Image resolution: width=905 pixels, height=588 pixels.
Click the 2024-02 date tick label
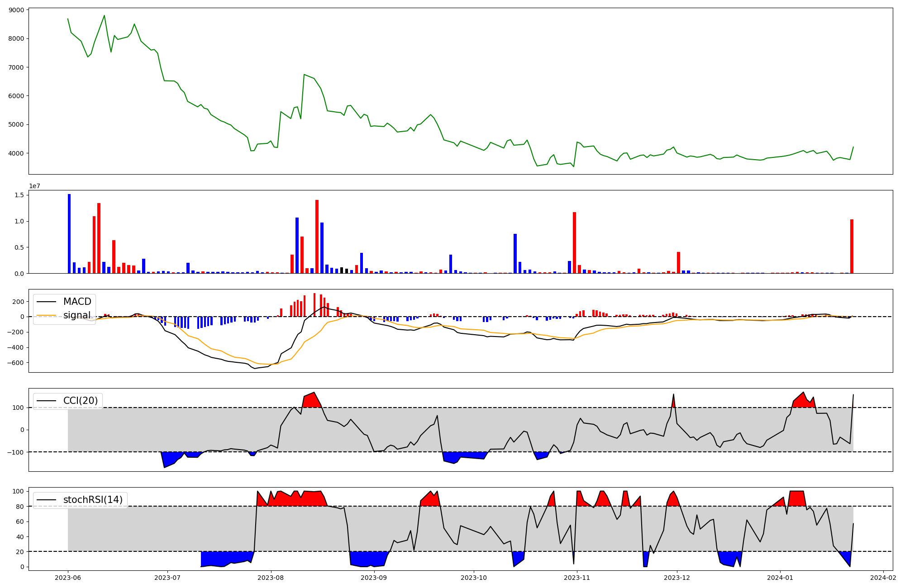click(x=883, y=578)
